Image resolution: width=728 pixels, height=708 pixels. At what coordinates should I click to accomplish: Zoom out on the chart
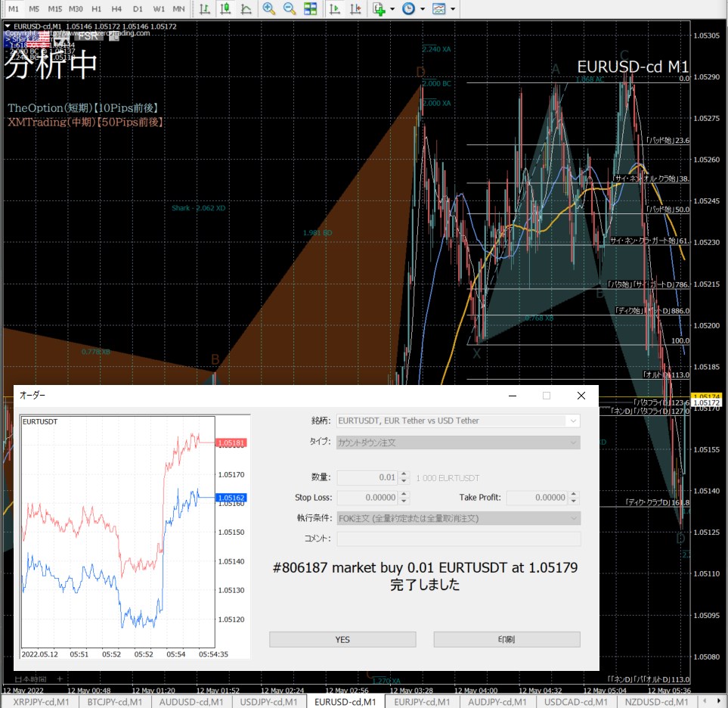click(x=289, y=9)
